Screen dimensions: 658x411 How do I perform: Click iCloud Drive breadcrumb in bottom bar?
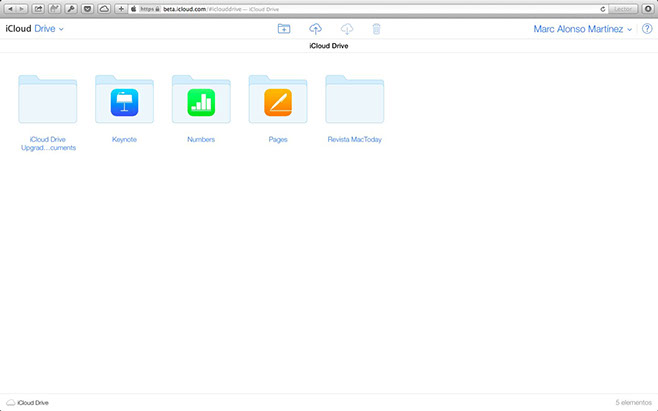click(x=28, y=402)
